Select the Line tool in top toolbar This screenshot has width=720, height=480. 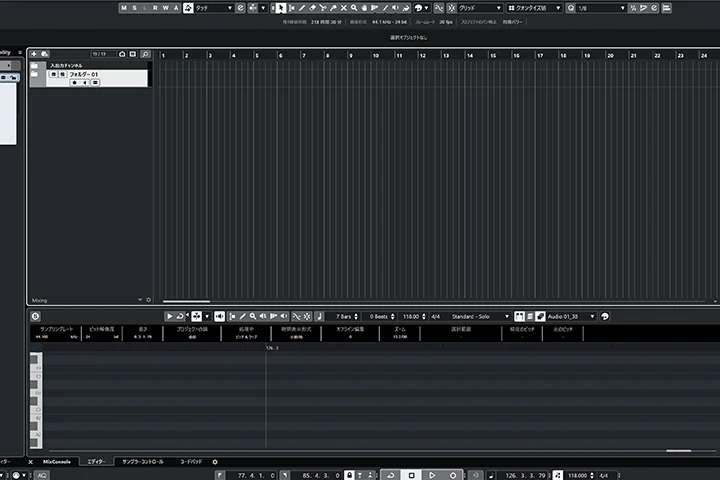tap(385, 8)
